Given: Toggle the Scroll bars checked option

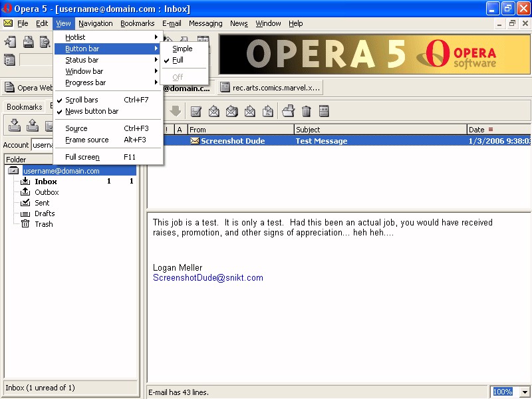Looking at the screenshot, I should pos(108,100).
